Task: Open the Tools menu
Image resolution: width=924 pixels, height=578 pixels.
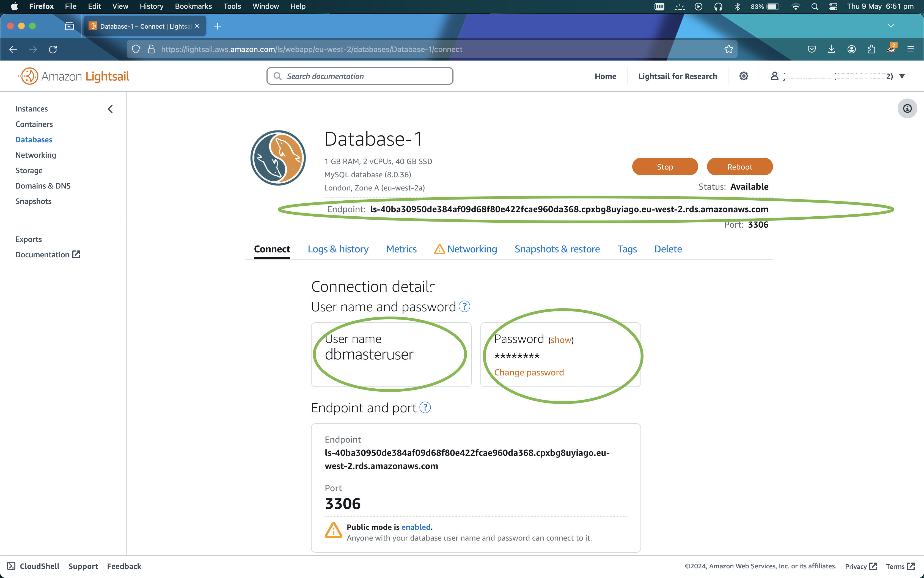Action: coord(232,6)
